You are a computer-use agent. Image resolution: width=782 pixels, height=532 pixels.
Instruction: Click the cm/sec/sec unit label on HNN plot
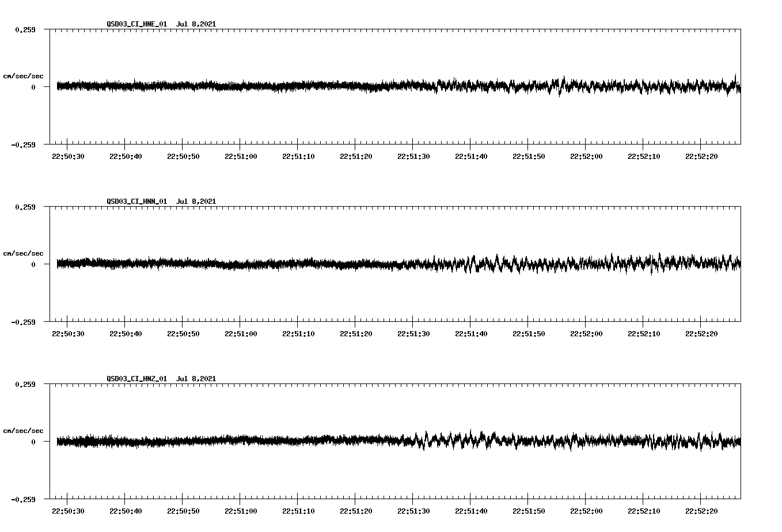click(24, 253)
